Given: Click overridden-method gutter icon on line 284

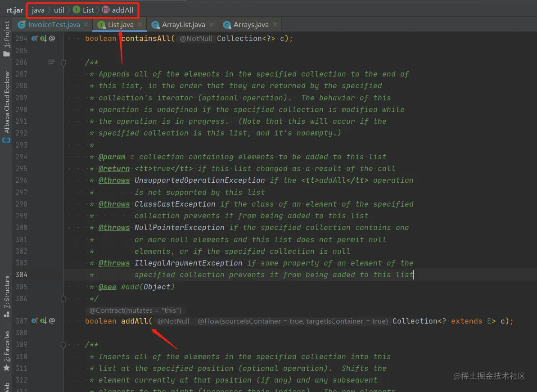Looking at the screenshot, I should (34, 38).
